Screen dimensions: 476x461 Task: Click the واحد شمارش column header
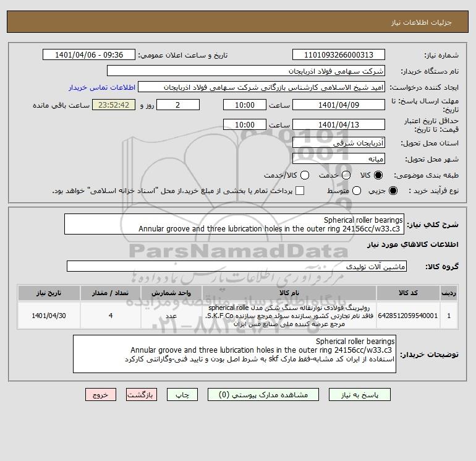171,293
